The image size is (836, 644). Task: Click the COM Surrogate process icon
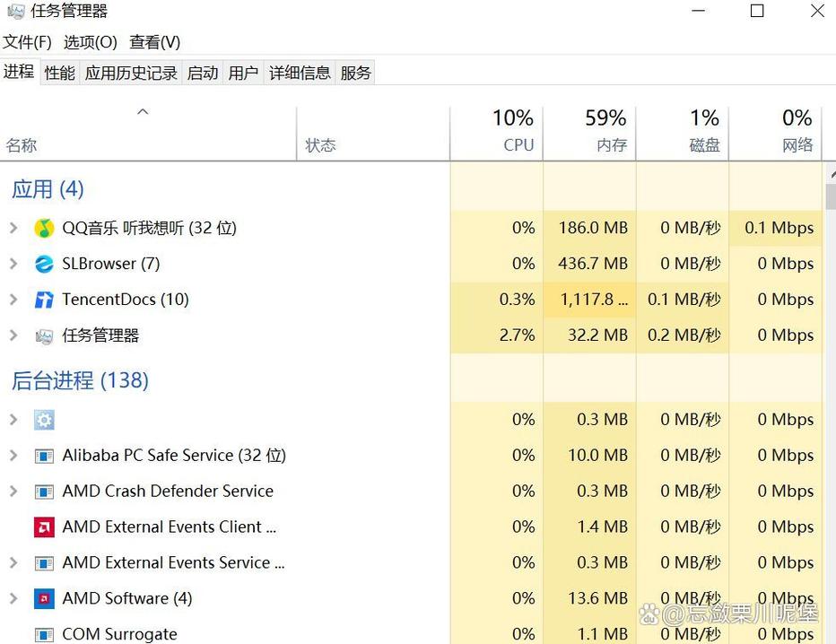44,634
